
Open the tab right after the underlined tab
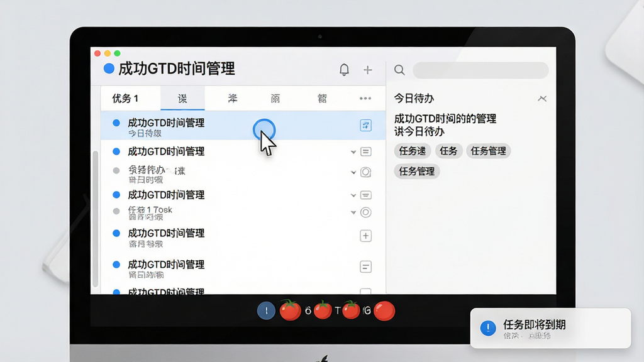(233, 99)
